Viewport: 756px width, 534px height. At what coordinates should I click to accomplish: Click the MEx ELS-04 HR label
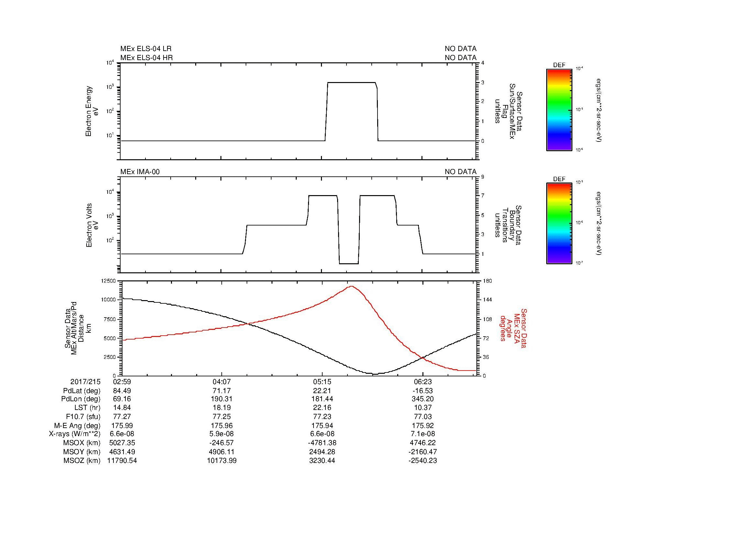coord(146,58)
